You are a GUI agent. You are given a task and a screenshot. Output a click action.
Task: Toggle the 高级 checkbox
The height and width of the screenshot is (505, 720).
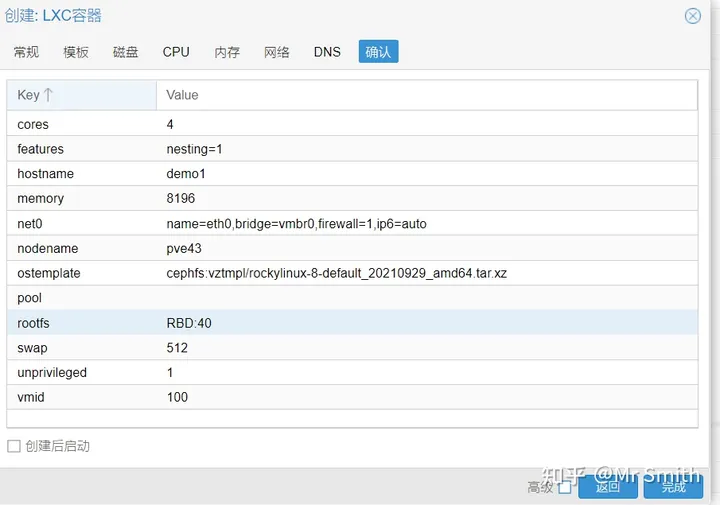coord(565,487)
